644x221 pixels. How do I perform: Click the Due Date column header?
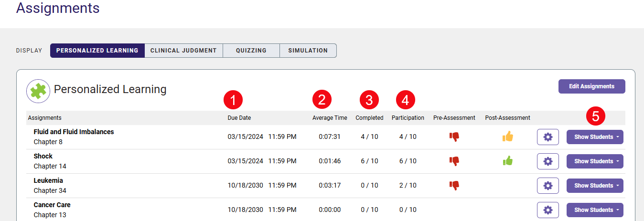point(239,118)
